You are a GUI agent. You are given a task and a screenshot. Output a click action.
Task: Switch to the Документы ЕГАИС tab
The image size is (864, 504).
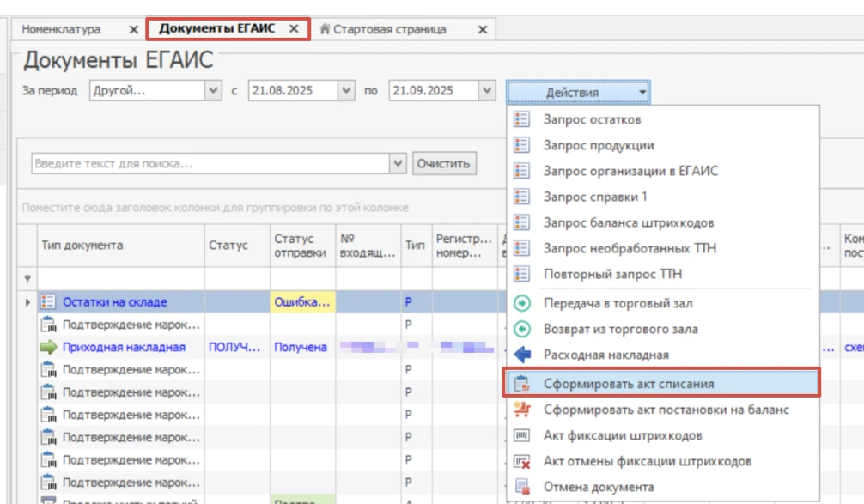[216, 28]
